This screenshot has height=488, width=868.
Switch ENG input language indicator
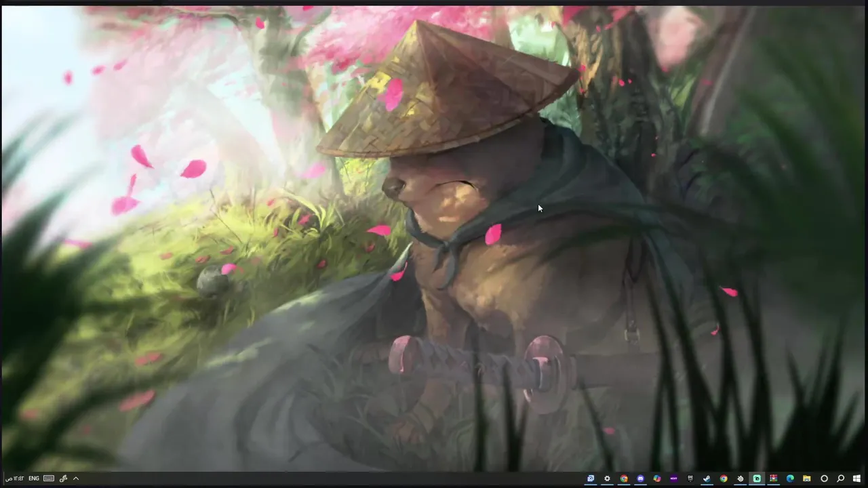[33, 479]
